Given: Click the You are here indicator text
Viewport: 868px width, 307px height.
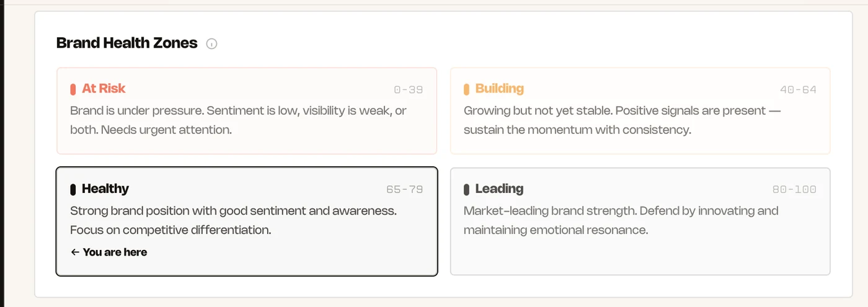Looking at the screenshot, I should [115, 252].
